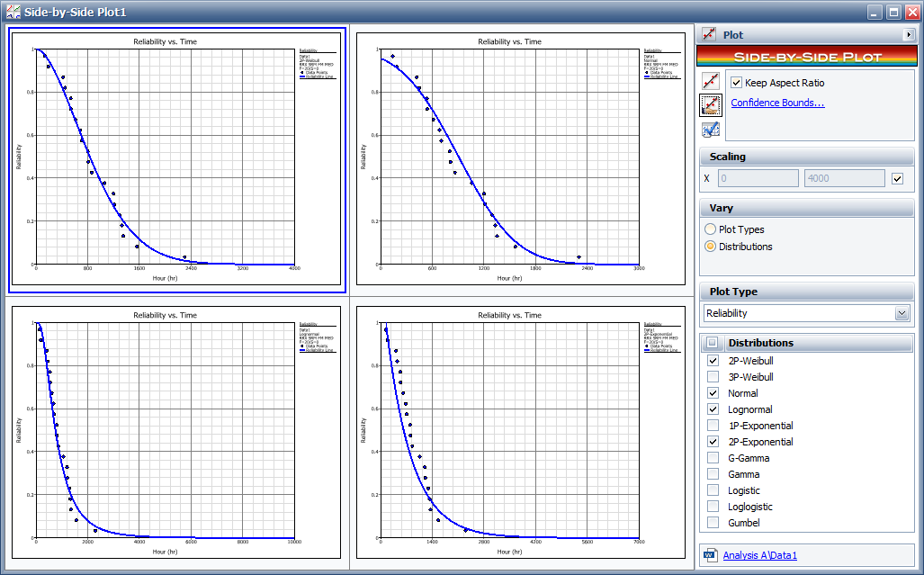Click the window icon in the title bar

click(11, 12)
